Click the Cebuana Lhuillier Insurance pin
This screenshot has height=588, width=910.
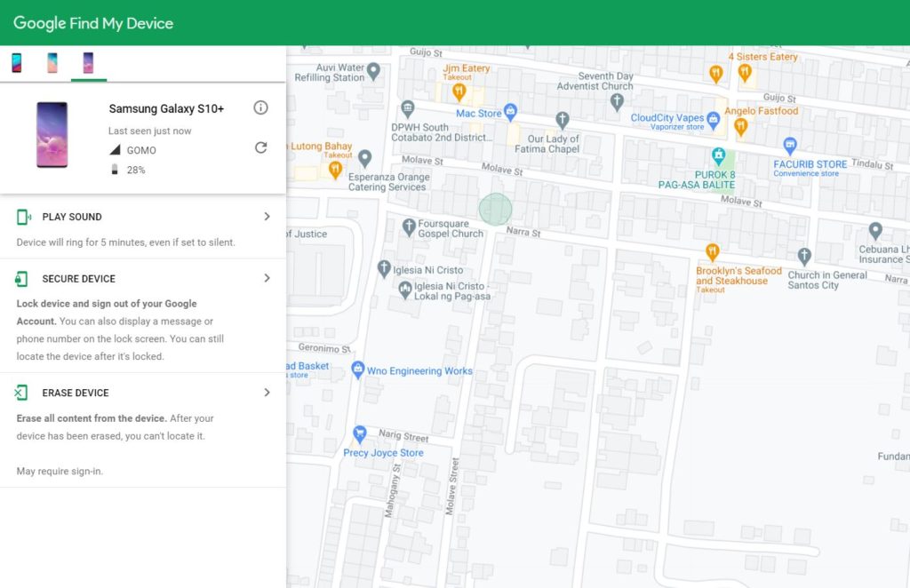(x=875, y=231)
